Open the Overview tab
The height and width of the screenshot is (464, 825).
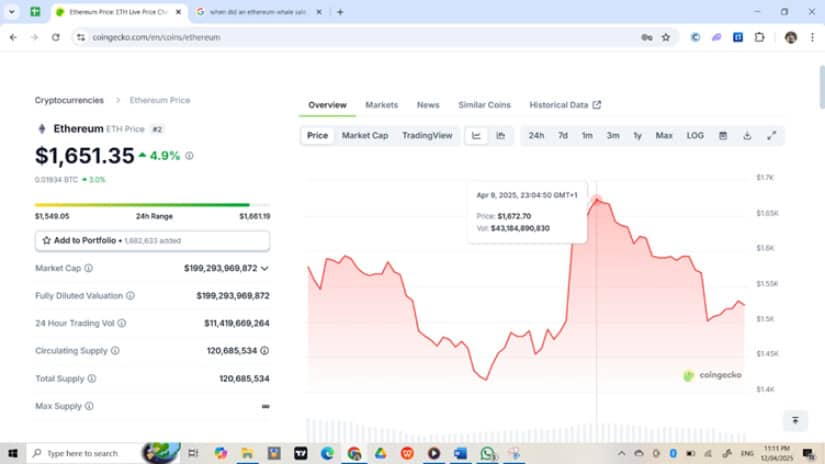point(327,105)
